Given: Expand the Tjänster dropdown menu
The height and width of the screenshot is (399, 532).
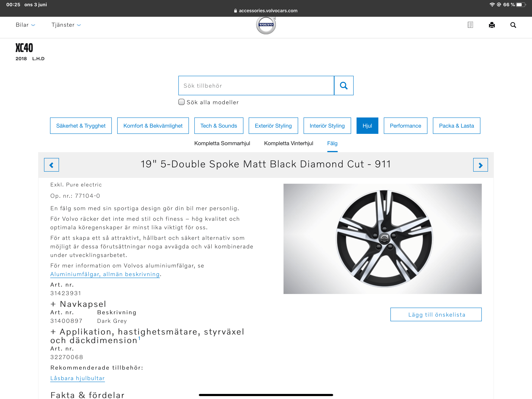Looking at the screenshot, I should 66,25.
